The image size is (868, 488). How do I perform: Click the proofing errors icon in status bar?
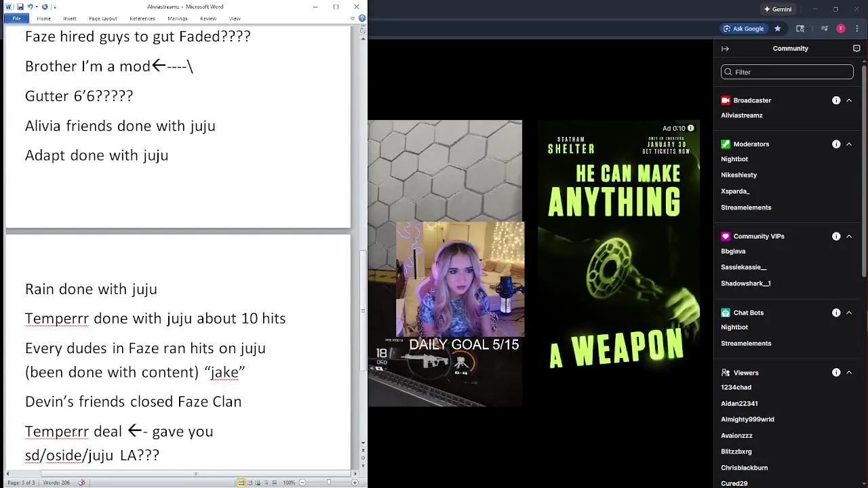pos(81,483)
